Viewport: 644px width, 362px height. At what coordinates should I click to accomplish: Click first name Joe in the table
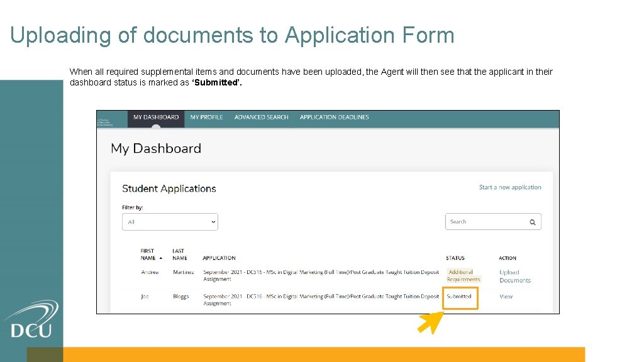pyautogui.click(x=145, y=297)
